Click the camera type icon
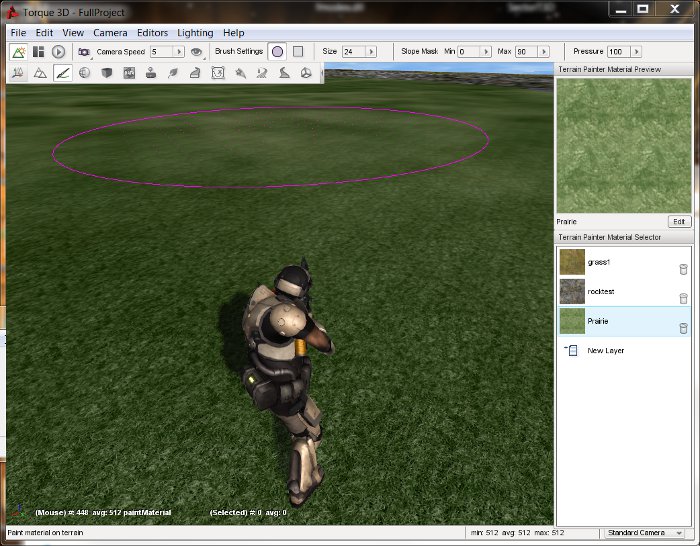Screen dimensions: 700x546 pyautogui.click(x=84, y=51)
